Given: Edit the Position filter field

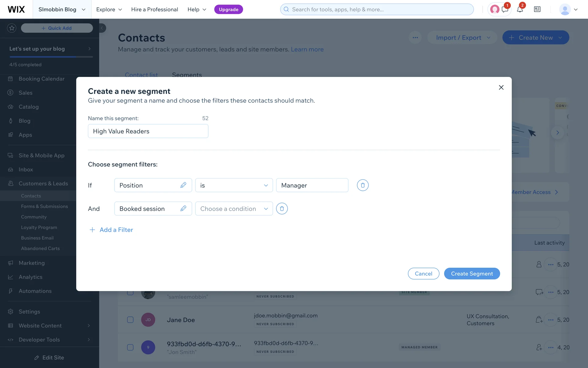Looking at the screenshot, I should (183, 185).
